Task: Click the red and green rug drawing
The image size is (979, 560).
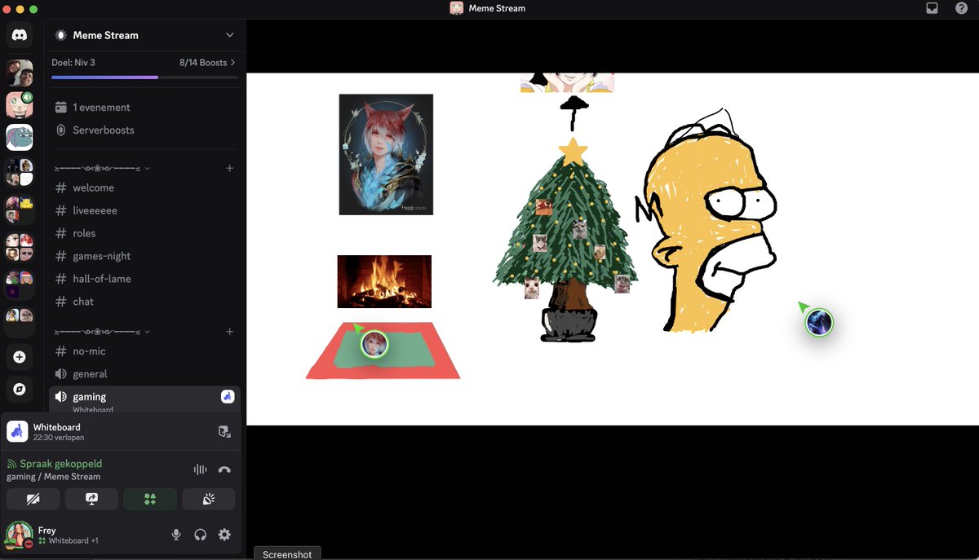Action: [x=383, y=351]
